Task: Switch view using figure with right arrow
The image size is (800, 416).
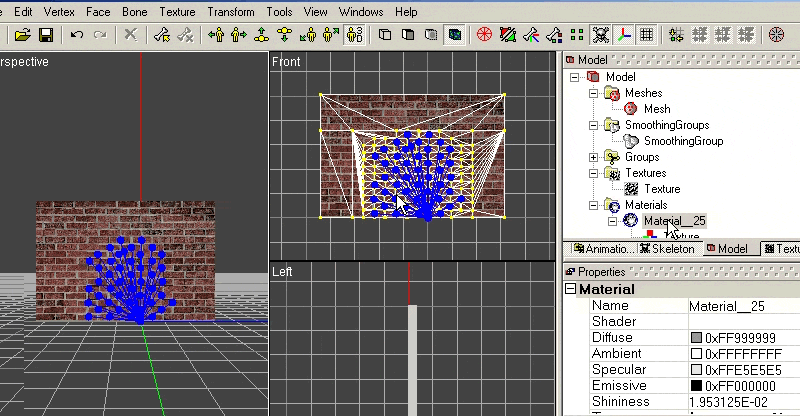Action: [239, 35]
